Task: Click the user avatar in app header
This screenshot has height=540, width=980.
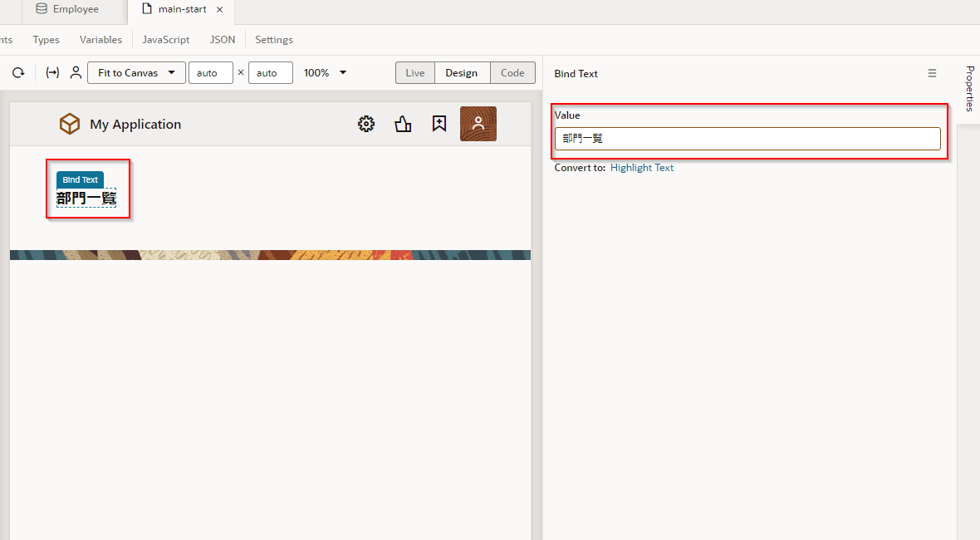Action: (478, 124)
